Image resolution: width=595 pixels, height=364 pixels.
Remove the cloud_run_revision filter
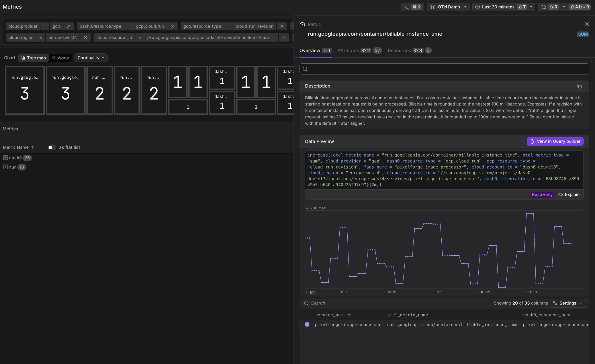[x=282, y=26]
